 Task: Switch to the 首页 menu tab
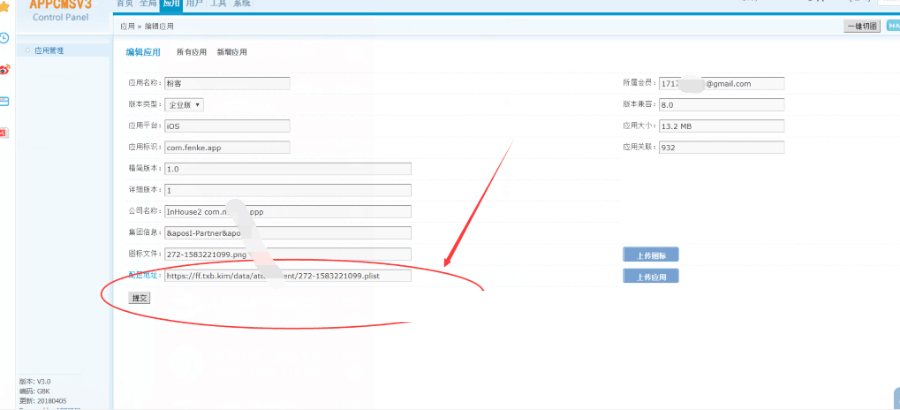[x=125, y=4]
